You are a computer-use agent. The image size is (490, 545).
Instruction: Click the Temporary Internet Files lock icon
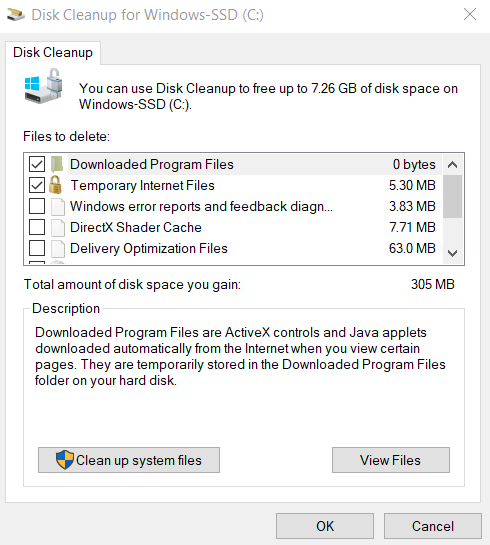[56, 185]
